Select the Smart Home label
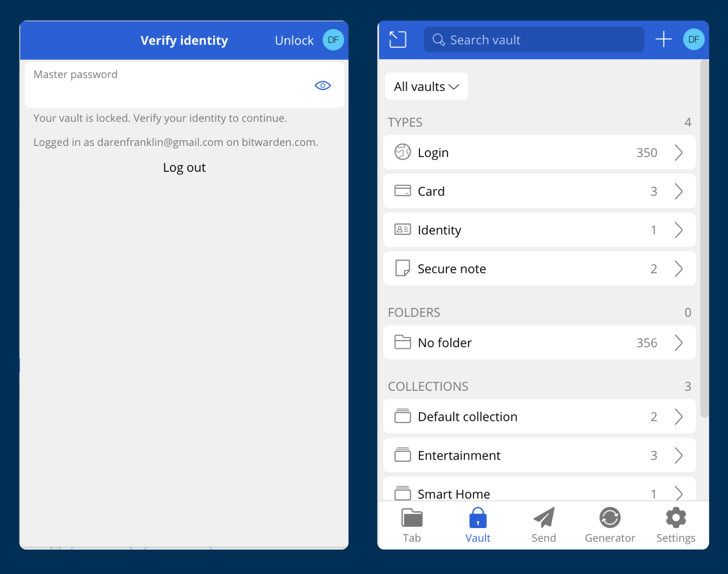 [x=453, y=494]
